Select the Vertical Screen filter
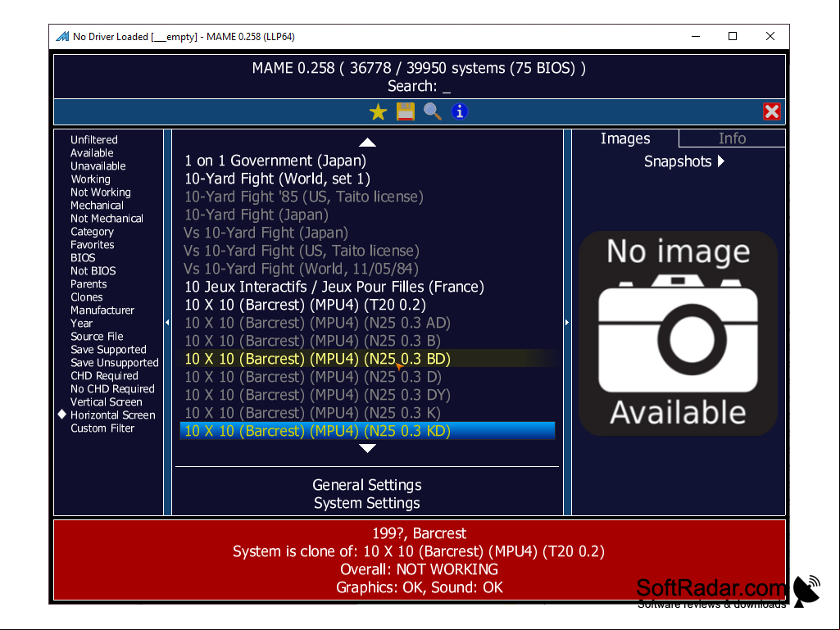This screenshot has height=630, width=840. (x=106, y=402)
